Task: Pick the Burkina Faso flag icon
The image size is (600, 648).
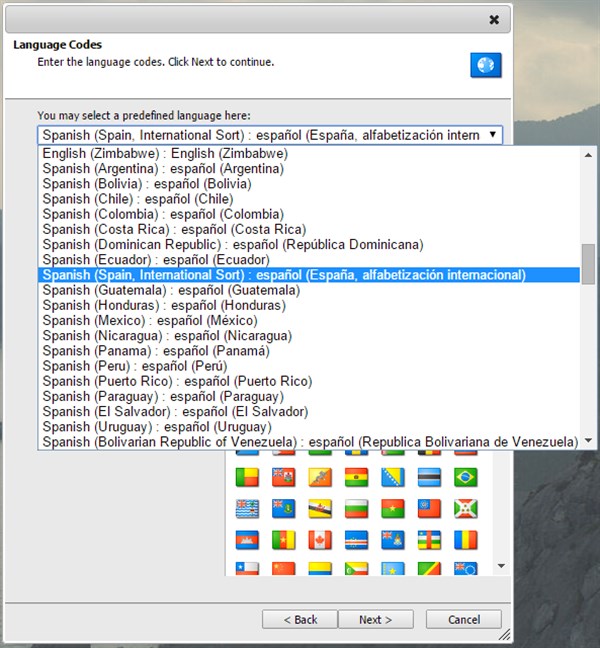Action: [393, 509]
